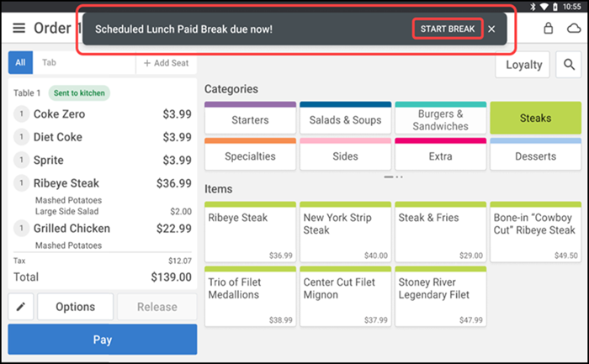This screenshot has width=589, height=364.
Task: Click the Table 1 label
Action: (x=27, y=92)
